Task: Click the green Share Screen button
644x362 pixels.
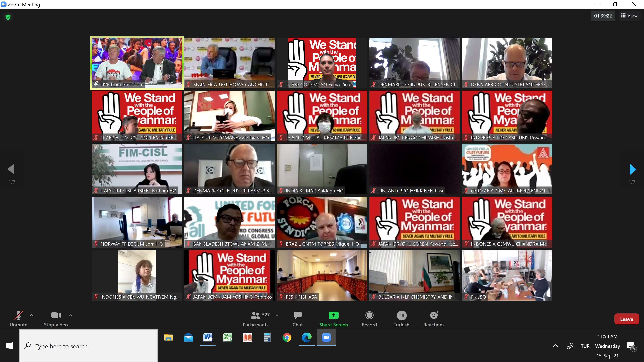Action: (x=333, y=319)
